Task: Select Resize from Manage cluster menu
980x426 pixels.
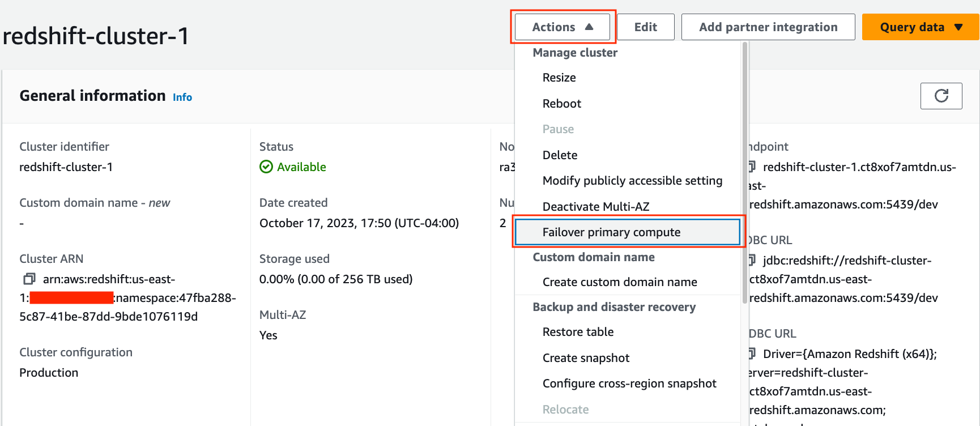Action: [x=559, y=78]
